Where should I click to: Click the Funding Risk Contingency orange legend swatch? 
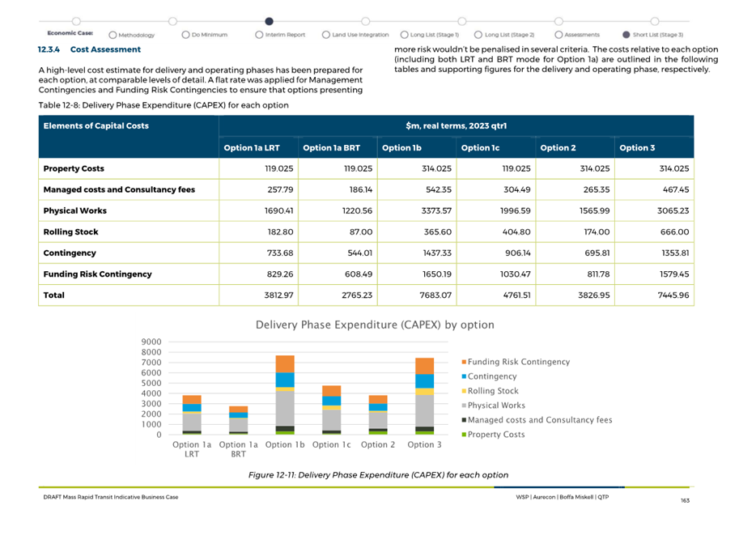(x=464, y=362)
